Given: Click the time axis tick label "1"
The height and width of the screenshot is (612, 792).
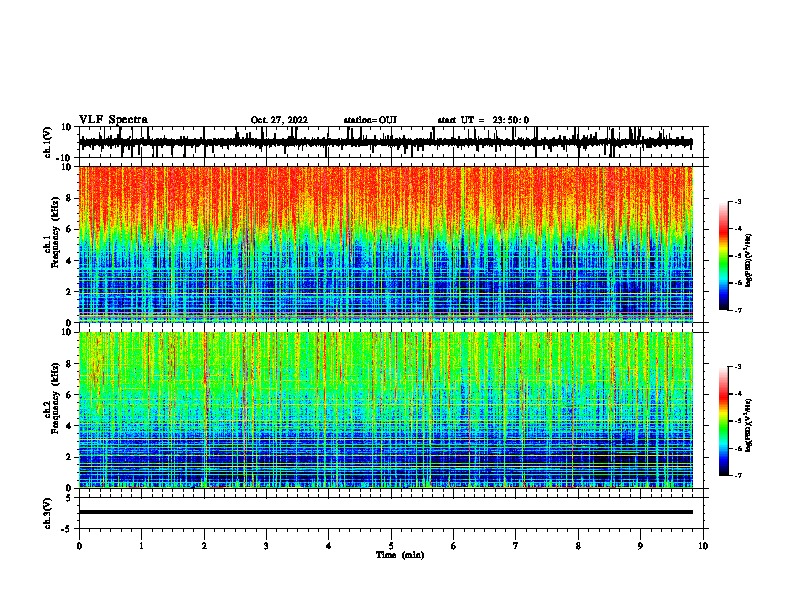Looking at the screenshot, I should tap(141, 546).
